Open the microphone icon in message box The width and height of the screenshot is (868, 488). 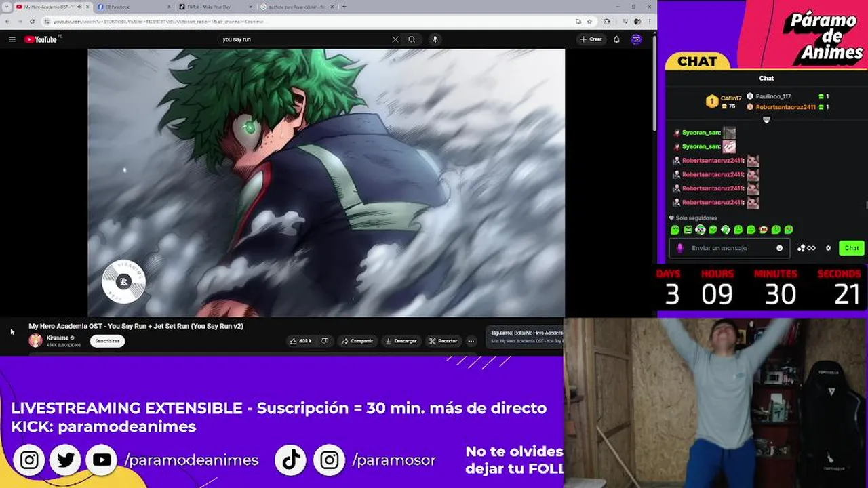click(x=680, y=248)
